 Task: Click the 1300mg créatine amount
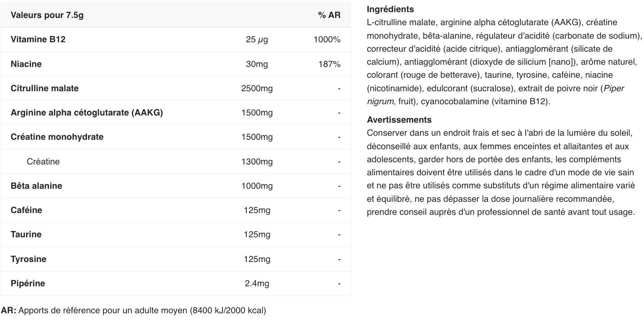(257, 162)
